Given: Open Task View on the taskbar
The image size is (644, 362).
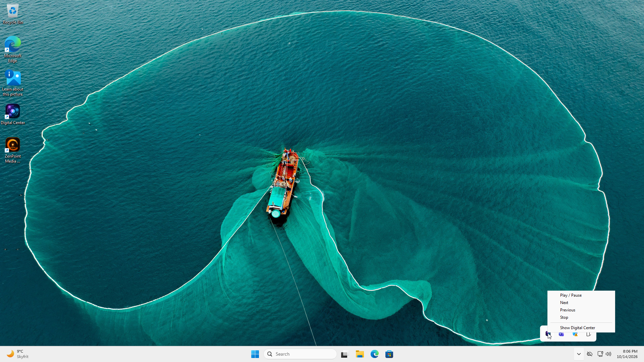Looking at the screenshot, I should (x=345, y=354).
